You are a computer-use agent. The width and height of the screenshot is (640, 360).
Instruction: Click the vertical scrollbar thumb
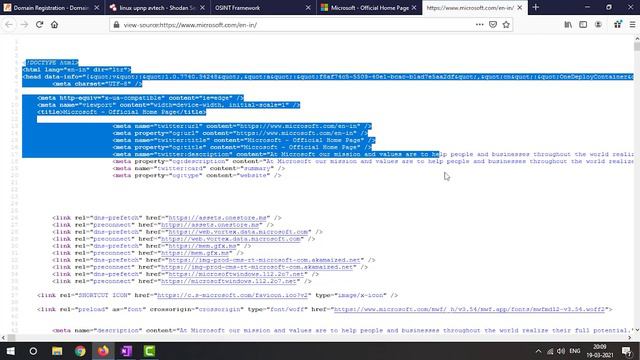[637, 46]
